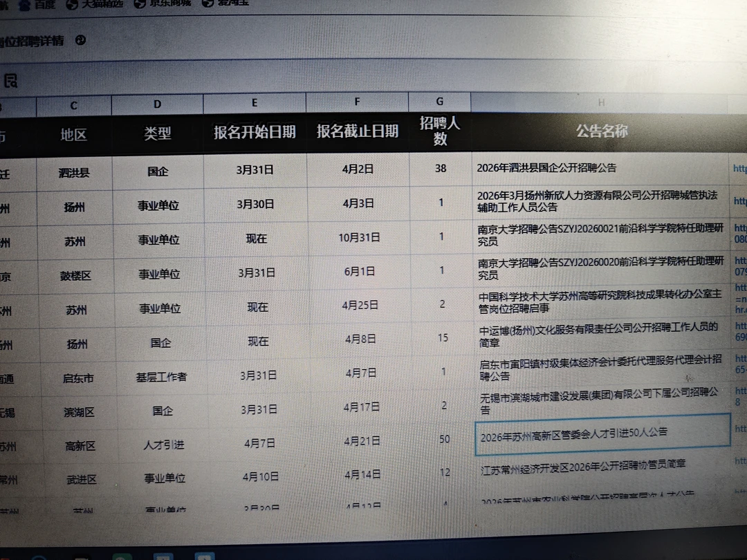Select 国企 type cell in 泗洪县 row
This screenshot has height=560, width=747.
tap(158, 172)
